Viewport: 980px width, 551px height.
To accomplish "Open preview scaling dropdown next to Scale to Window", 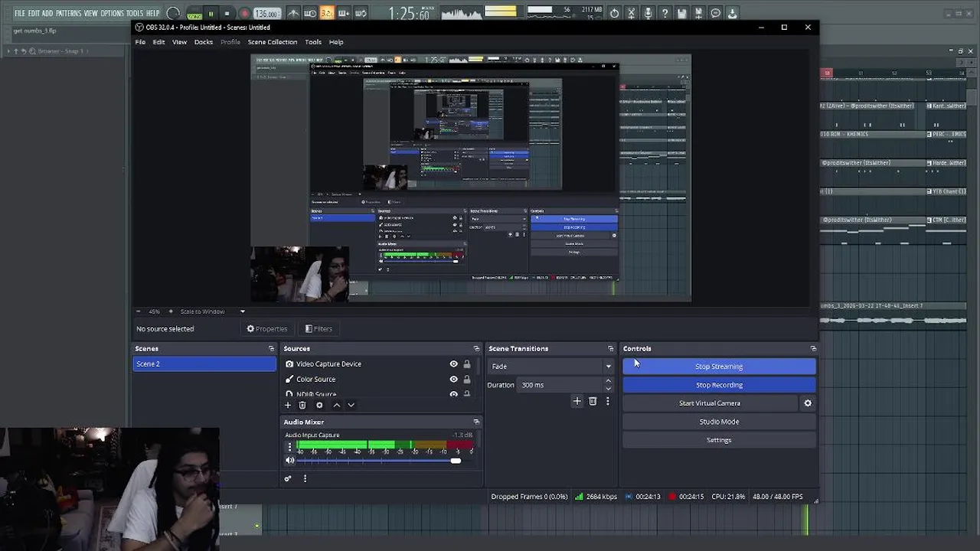I will 243,311.
